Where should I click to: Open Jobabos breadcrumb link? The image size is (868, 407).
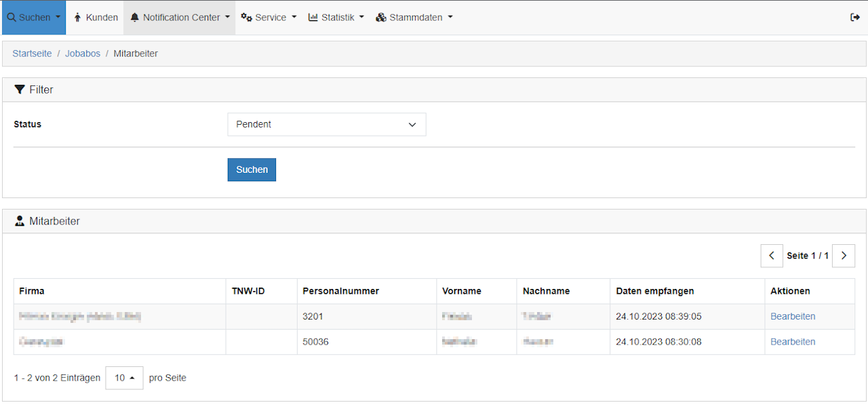(83, 54)
